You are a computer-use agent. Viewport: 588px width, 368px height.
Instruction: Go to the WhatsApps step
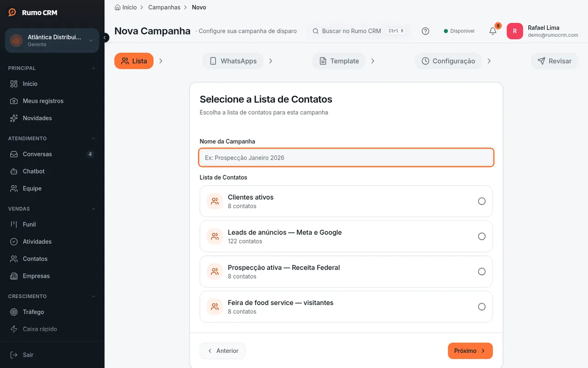click(x=233, y=61)
